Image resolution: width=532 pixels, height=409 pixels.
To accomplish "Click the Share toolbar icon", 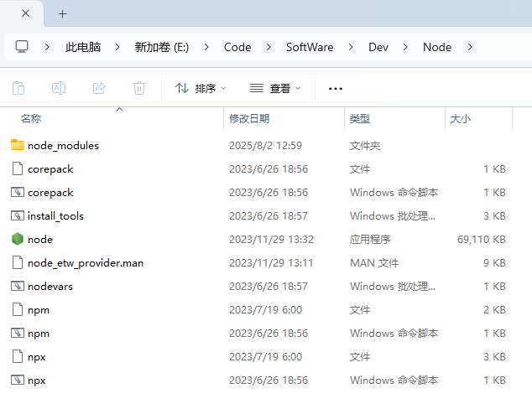I will click(99, 89).
